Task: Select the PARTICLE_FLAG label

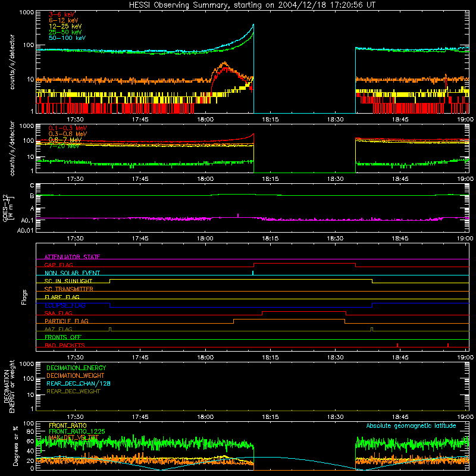Action: point(67,321)
